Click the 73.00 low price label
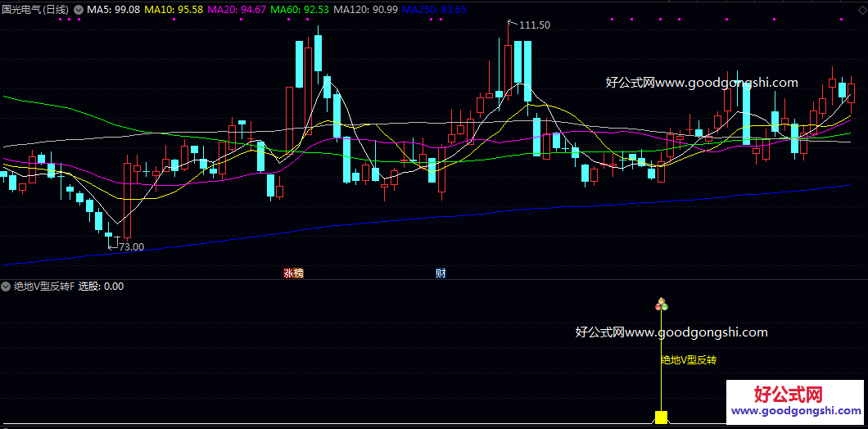Viewport: 868px width, 429px height. (131, 246)
